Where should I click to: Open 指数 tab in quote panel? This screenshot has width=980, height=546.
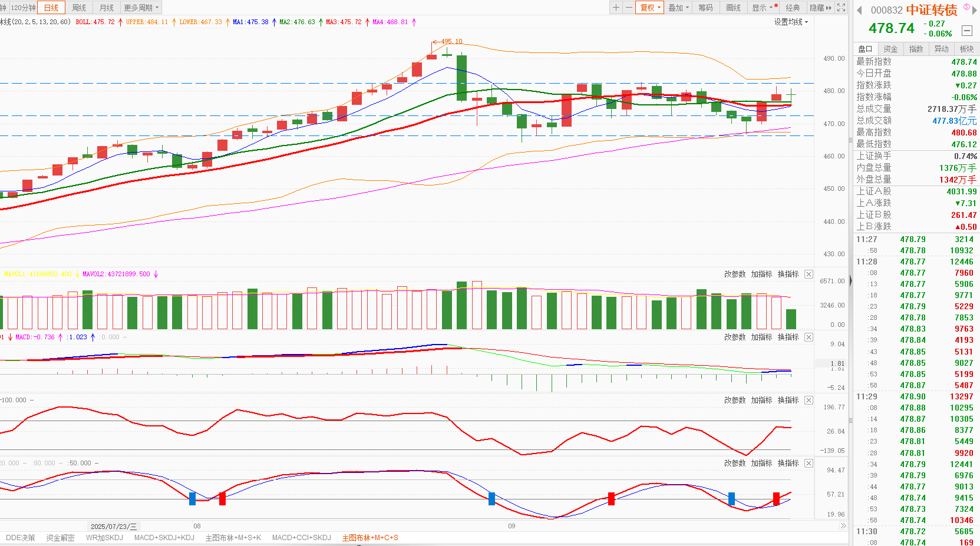pyautogui.click(x=916, y=49)
